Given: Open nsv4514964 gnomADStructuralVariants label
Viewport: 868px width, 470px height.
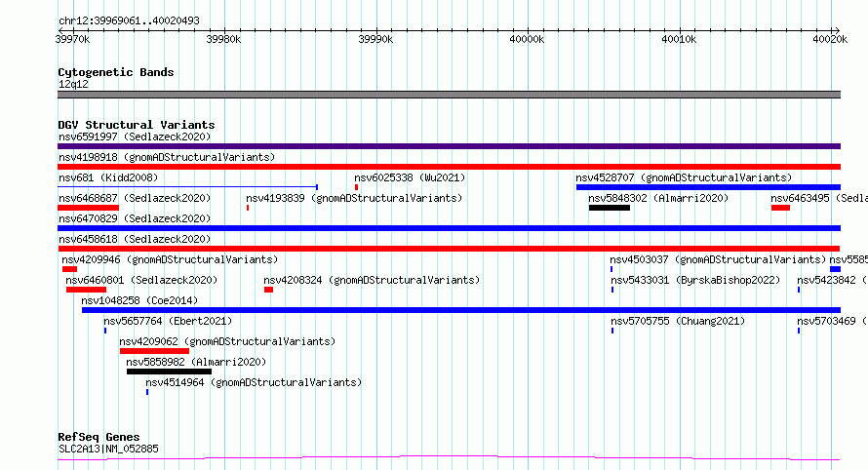Looking at the screenshot, I should tap(254, 382).
